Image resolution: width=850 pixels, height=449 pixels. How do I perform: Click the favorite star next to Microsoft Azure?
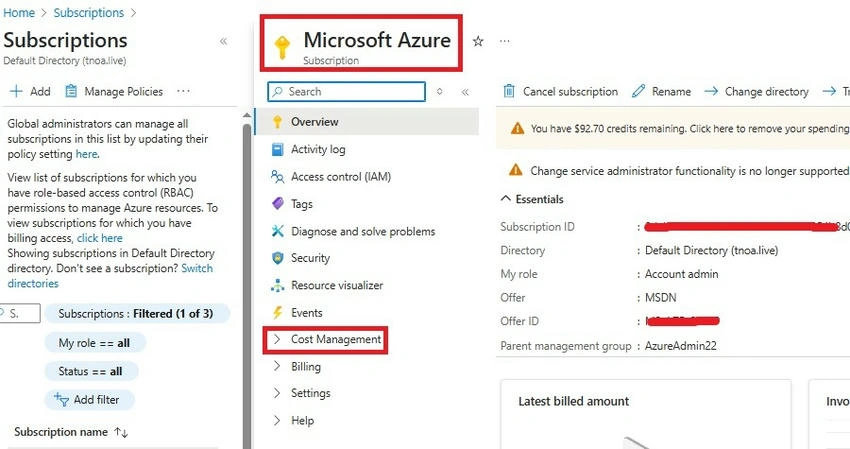tap(478, 41)
